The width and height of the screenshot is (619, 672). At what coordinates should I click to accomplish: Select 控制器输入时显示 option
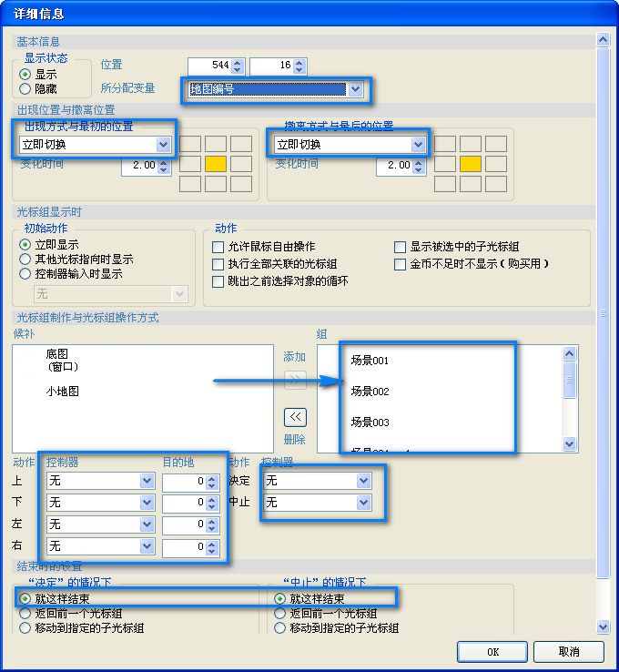25,273
